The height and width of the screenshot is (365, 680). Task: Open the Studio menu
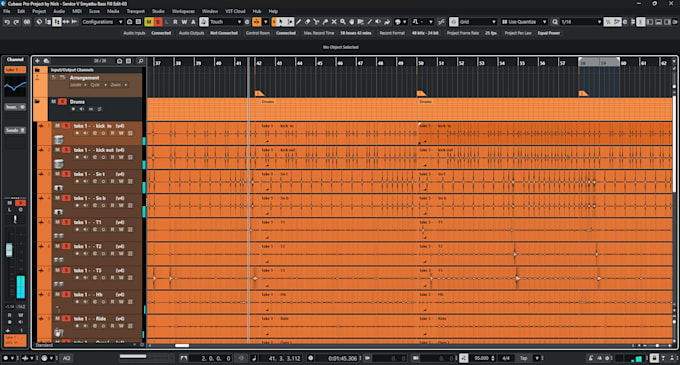[x=158, y=11]
